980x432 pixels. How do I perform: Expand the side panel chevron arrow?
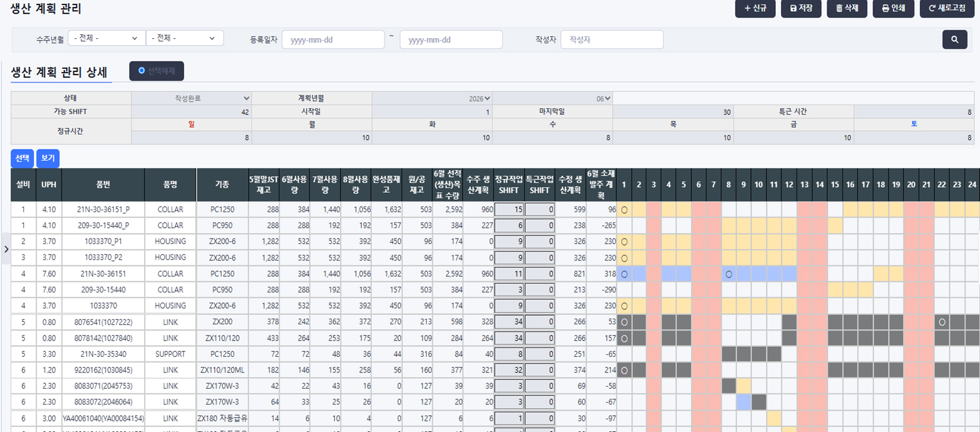coord(6,249)
